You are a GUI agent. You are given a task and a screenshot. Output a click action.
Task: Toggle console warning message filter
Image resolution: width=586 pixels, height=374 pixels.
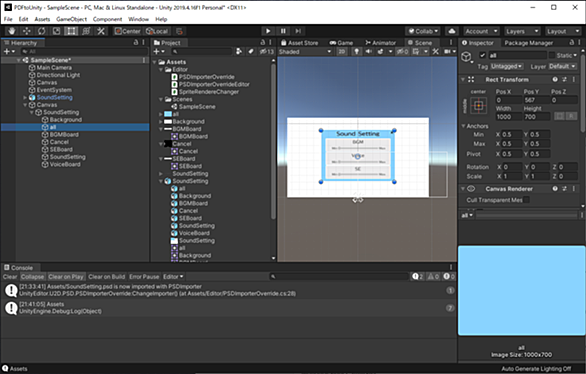tap(433, 276)
